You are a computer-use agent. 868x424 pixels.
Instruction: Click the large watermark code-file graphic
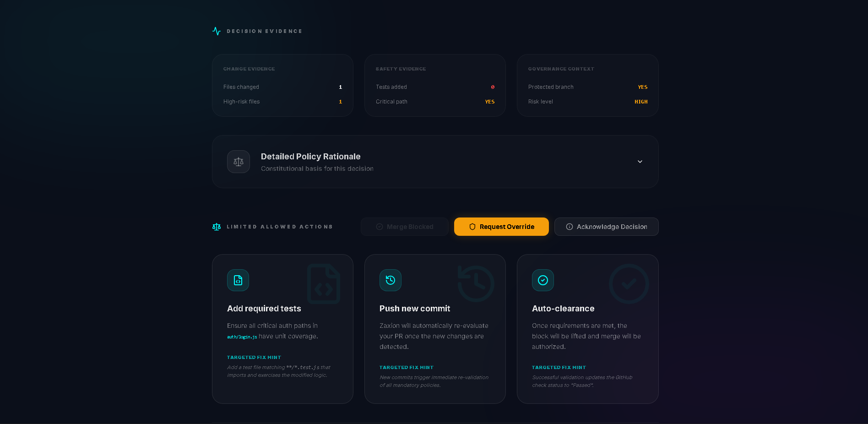pyautogui.click(x=324, y=284)
